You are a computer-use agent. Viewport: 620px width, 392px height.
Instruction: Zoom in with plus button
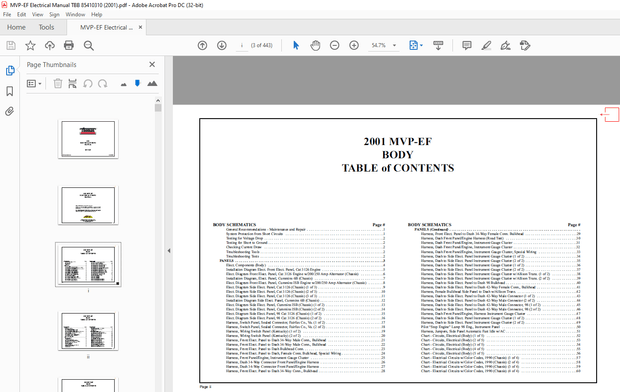coord(354,45)
